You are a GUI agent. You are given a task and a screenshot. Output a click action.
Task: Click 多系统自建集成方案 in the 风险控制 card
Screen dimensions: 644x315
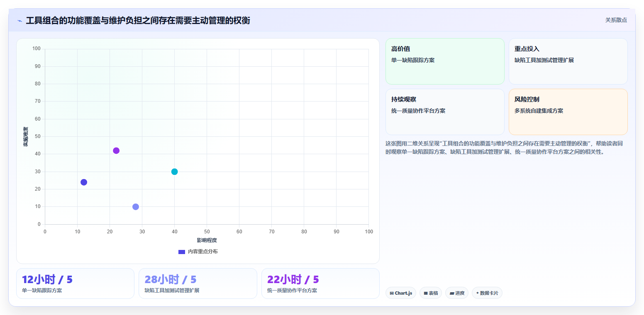pos(539,111)
